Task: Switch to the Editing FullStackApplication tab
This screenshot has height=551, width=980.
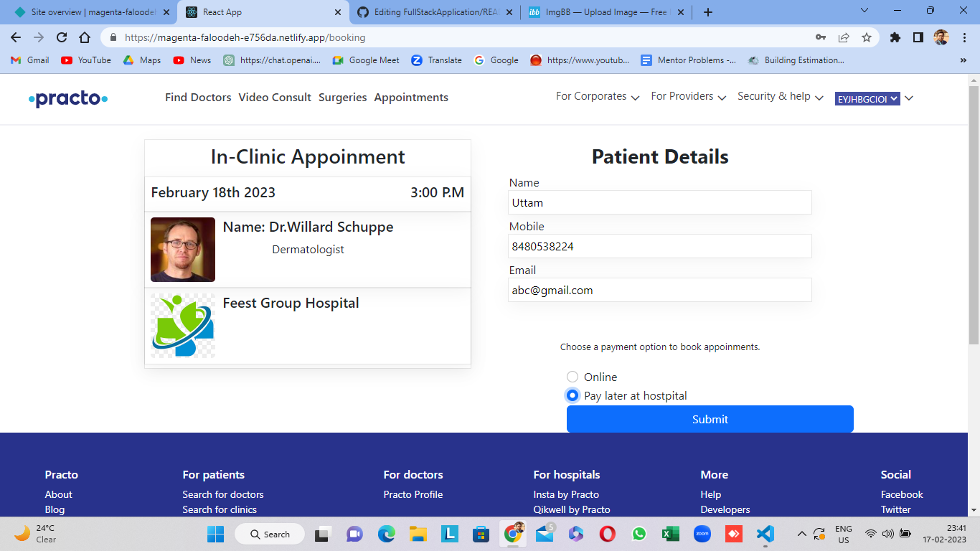Action: tap(435, 12)
